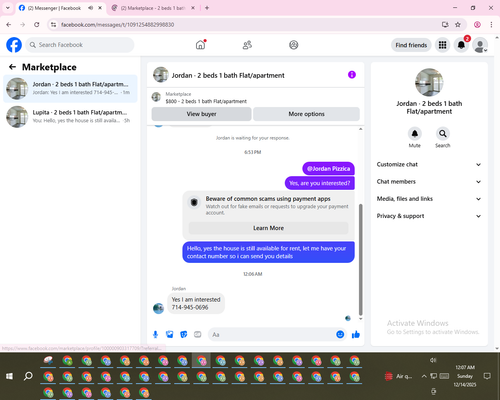Open the account profile avatar menu

pos(480,45)
